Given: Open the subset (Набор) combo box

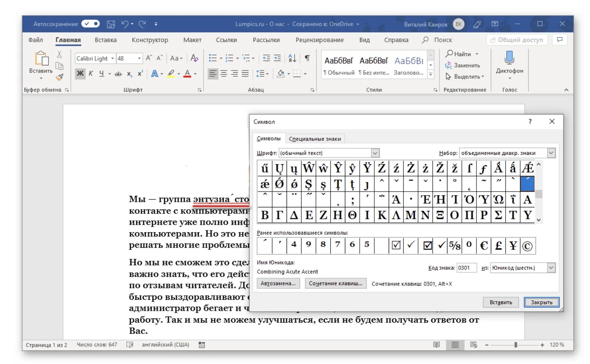Looking at the screenshot, I should (x=507, y=153).
